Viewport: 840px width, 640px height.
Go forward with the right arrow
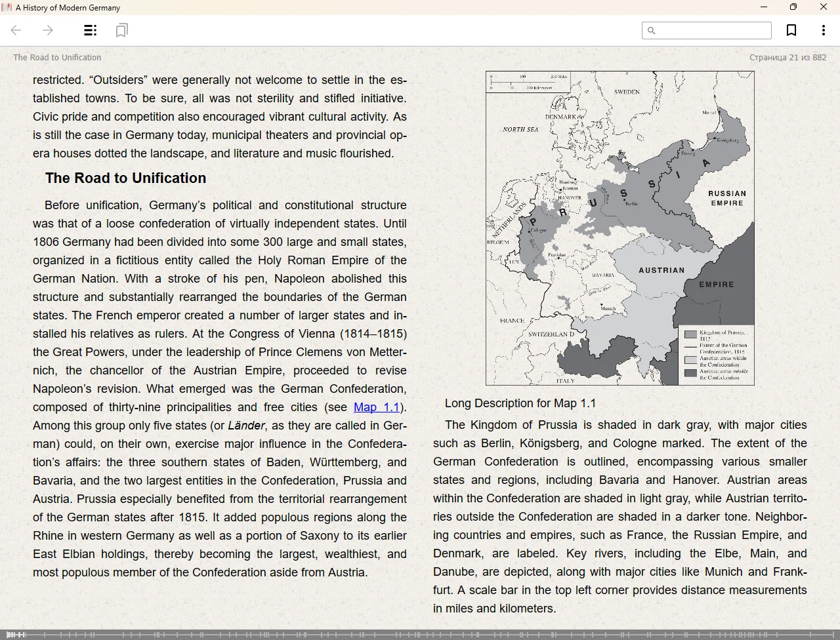click(48, 30)
